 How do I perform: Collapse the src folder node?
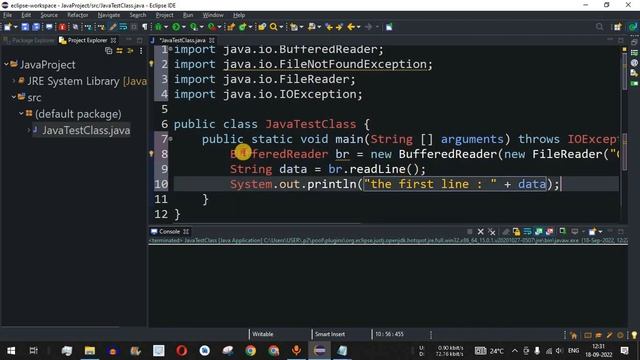click(x=14, y=97)
